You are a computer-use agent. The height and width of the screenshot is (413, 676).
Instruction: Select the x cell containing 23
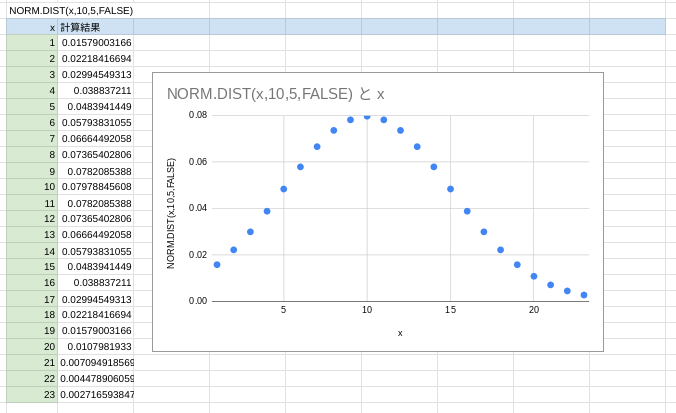click(32, 394)
